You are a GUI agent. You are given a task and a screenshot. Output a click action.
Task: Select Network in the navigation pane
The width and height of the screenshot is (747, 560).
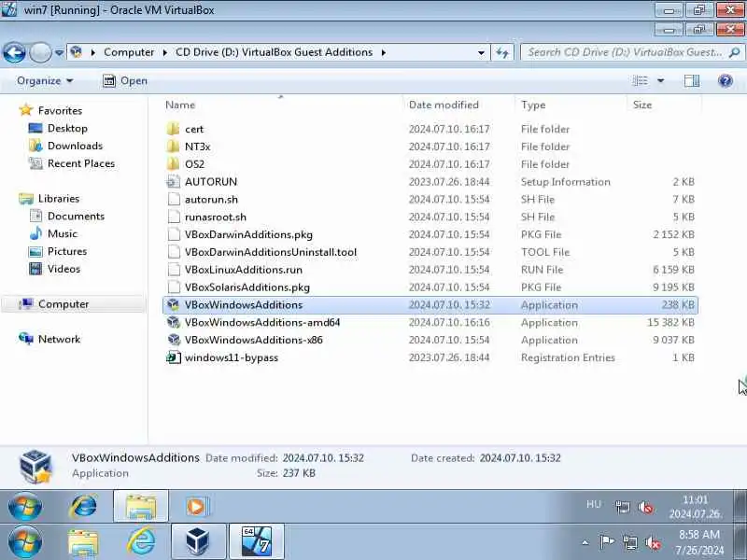59,340
